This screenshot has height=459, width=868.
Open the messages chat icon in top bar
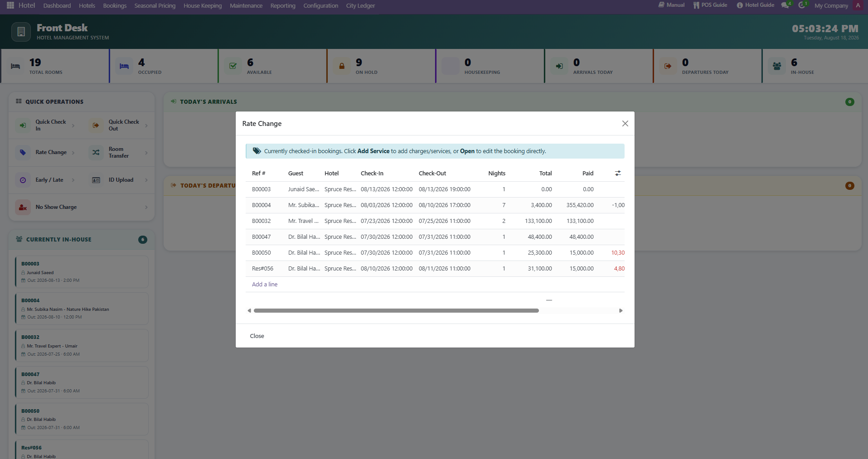click(786, 5)
